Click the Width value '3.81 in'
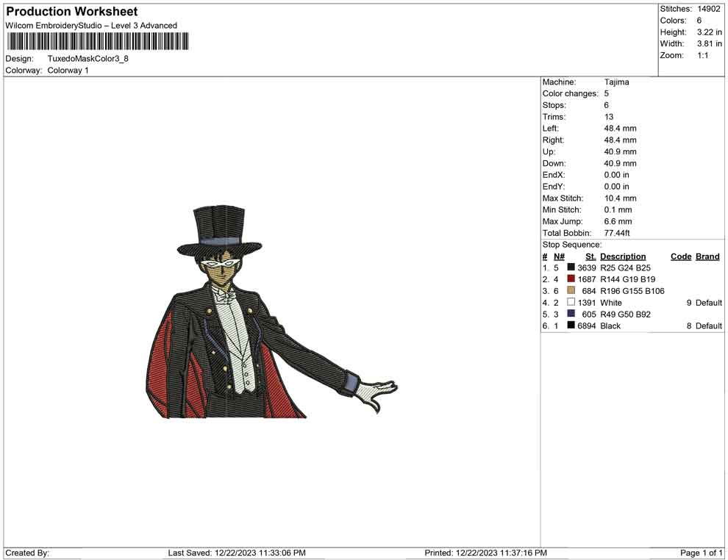728x560 pixels. pos(709,43)
